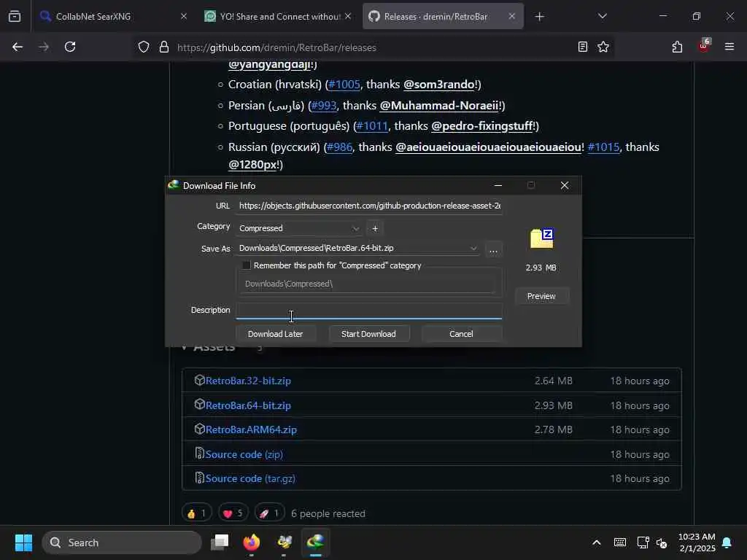The image size is (747, 560).
Task: Toggle Reader View icon in address bar
Action: tap(582, 47)
